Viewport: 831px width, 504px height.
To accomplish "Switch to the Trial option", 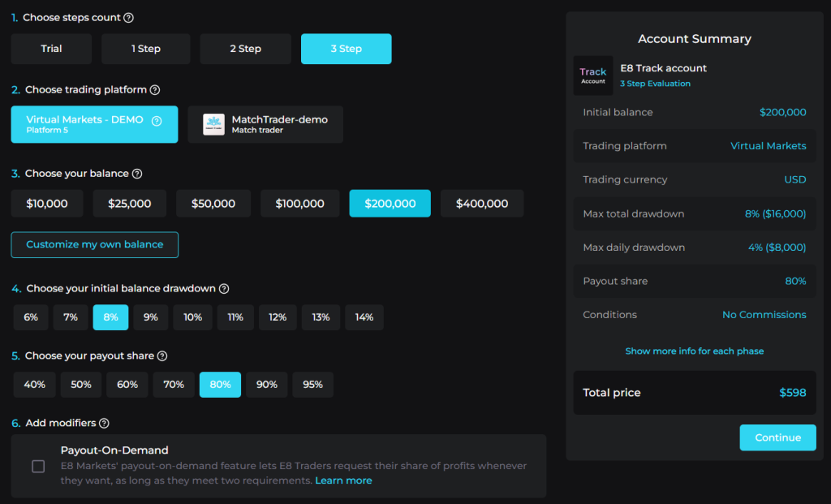I will click(x=51, y=49).
